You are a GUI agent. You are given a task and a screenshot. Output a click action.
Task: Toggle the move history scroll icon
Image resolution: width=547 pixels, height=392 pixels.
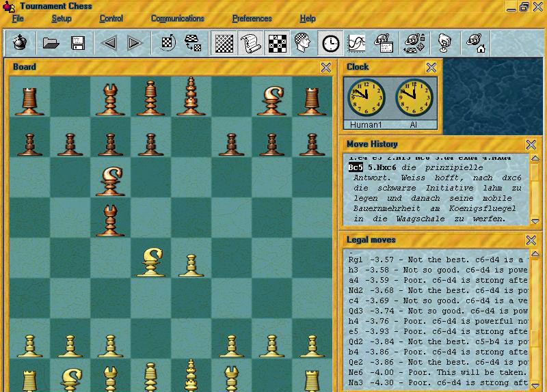[251, 43]
